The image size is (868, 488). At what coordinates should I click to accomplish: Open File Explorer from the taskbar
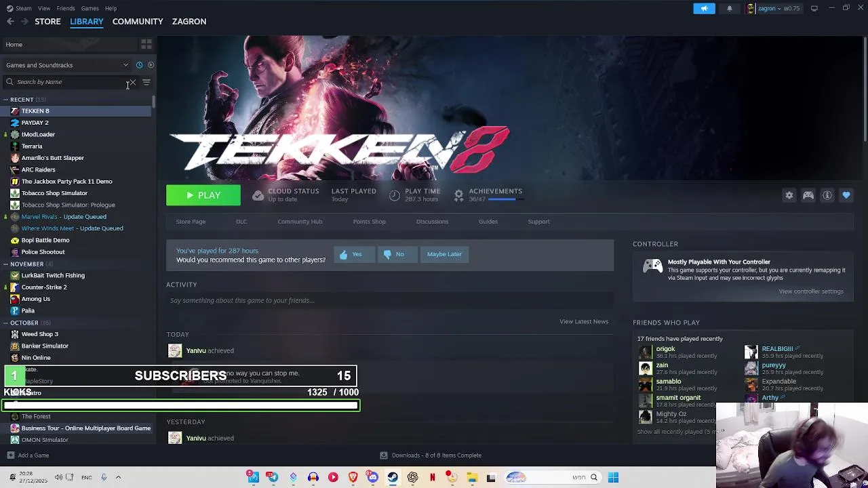point(472,478)
